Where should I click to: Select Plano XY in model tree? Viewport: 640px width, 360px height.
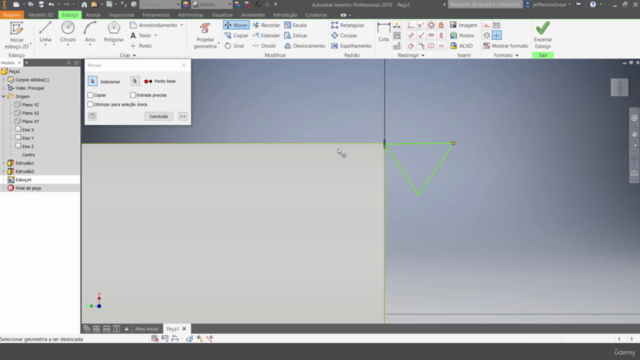pos(31,121)
